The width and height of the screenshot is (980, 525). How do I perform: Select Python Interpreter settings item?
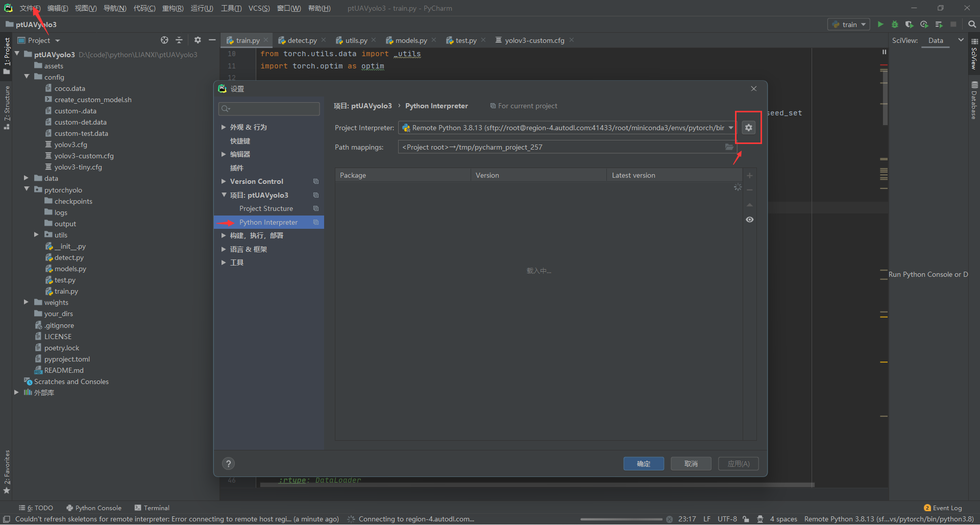269,222
